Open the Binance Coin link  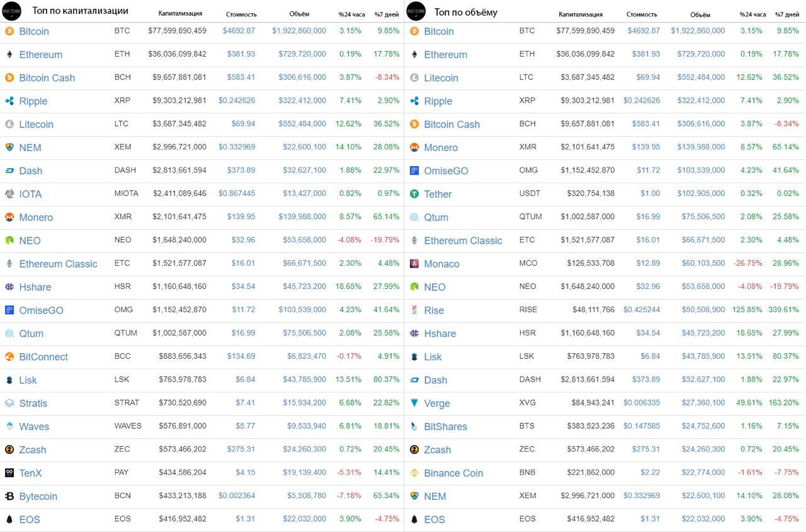[x=453, y=473]
